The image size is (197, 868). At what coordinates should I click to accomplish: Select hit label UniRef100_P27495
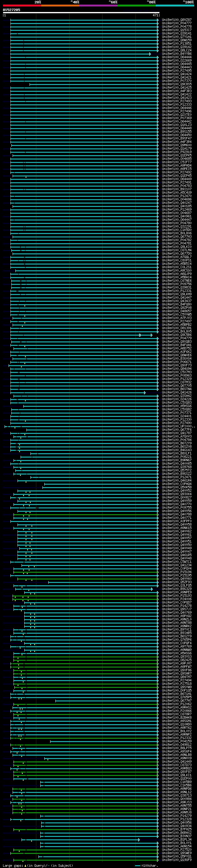(177, 71)
